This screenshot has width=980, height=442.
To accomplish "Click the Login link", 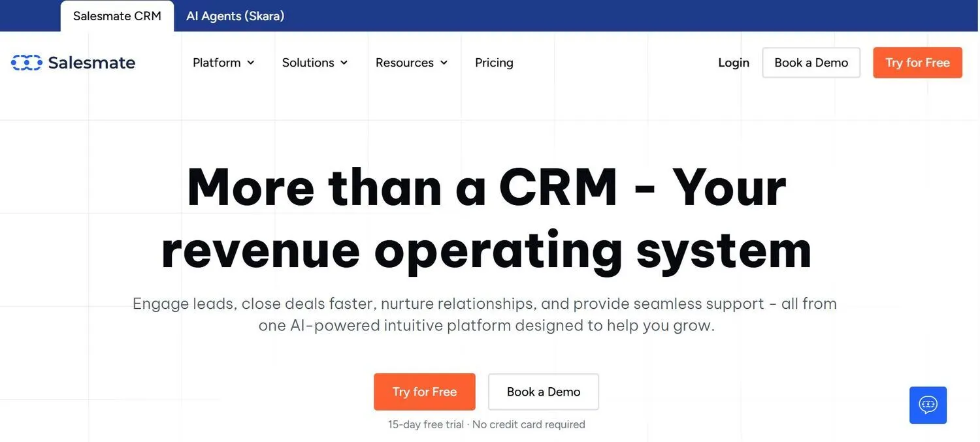I will coord(734,63).
